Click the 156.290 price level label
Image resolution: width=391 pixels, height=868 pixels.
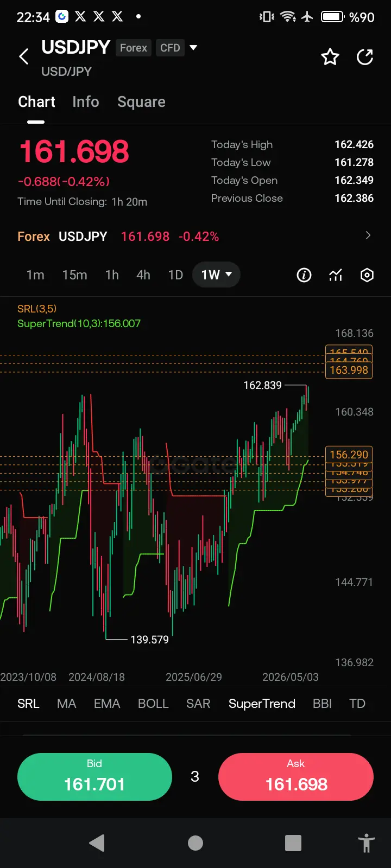coord(349,455)
